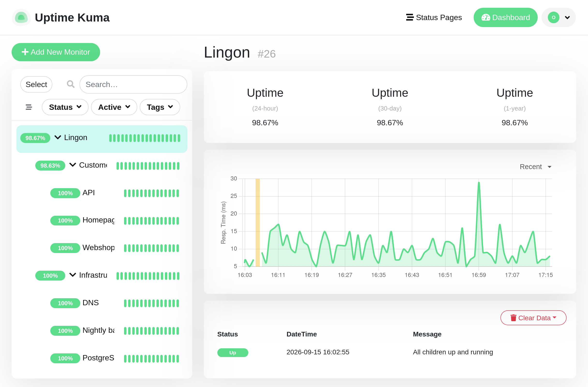Open the profile dropdown chevron

567,18
